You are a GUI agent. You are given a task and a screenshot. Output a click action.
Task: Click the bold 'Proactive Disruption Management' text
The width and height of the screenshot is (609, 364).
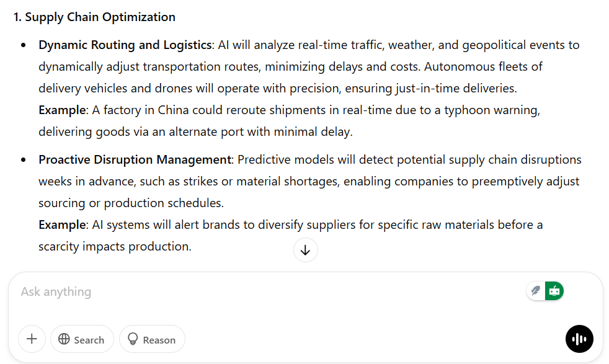[x=135, y=159]
